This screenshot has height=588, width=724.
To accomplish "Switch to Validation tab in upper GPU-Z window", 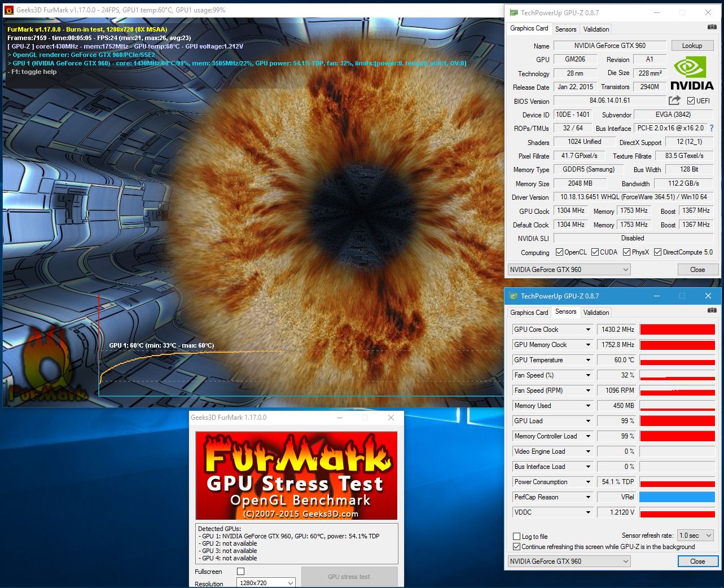I will (596, 29).
